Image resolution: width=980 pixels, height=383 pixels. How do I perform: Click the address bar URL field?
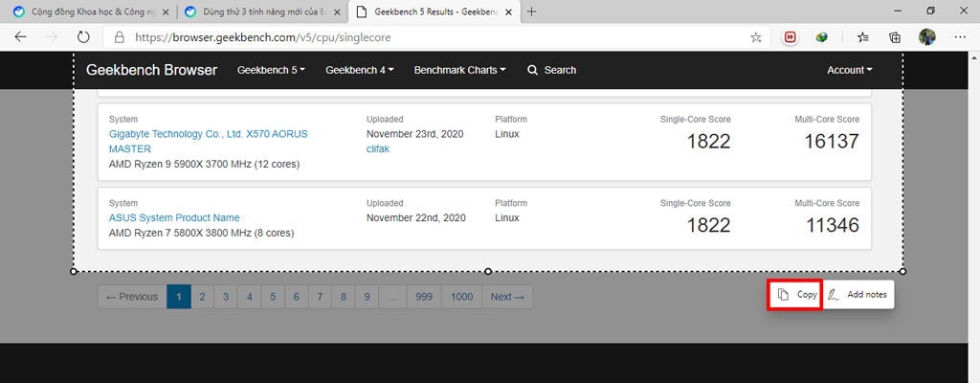pyautogui.click(x=437, y=37)
